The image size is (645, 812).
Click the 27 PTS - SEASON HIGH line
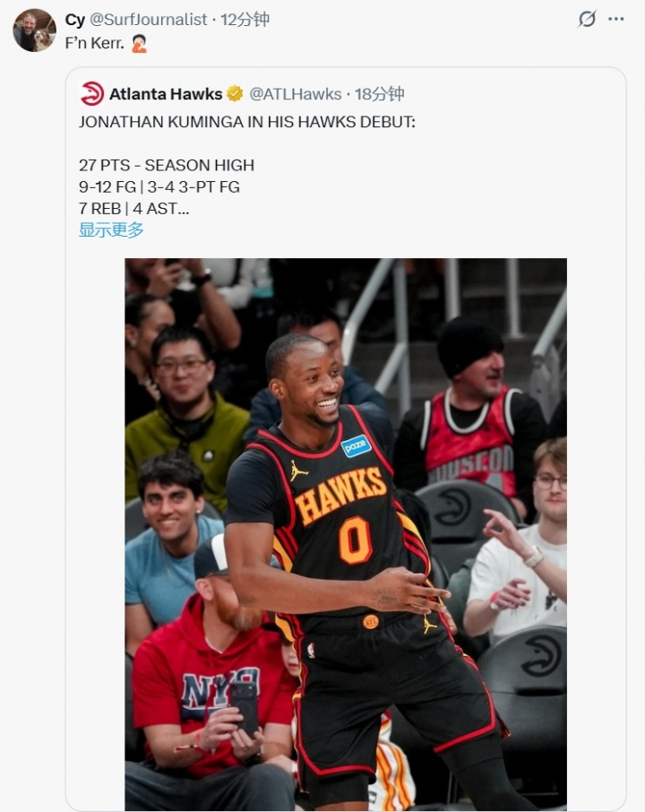point(167,165)
